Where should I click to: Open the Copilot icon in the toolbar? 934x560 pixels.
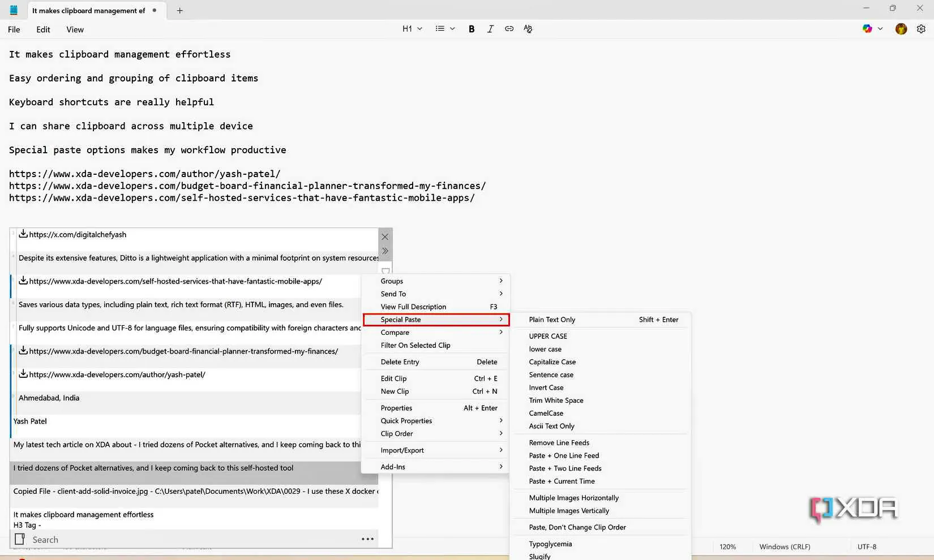[867, 29]
